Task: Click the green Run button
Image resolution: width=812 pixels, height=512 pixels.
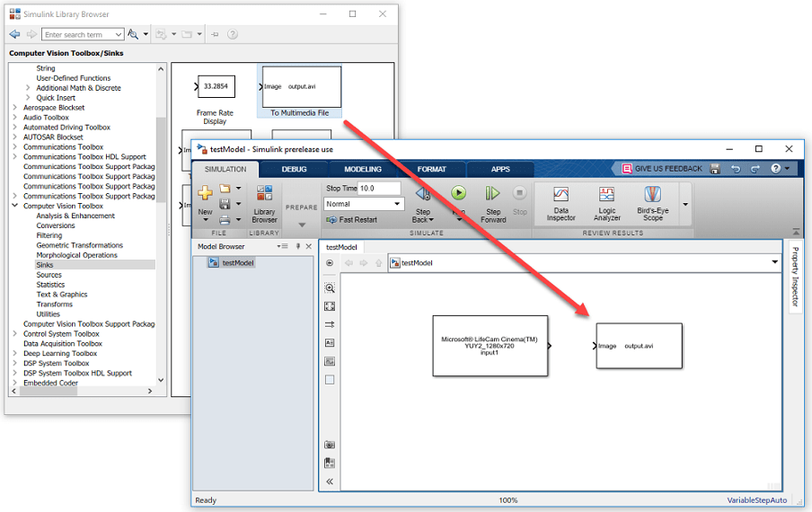Action: [458, 193]
